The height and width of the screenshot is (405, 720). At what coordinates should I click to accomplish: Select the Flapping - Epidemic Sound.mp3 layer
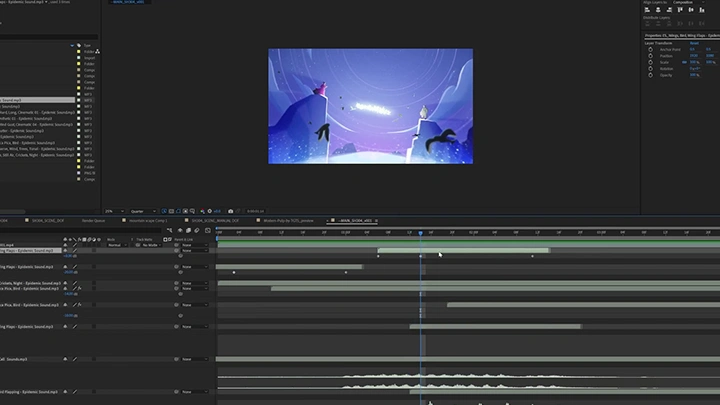[x=30, y=392]
